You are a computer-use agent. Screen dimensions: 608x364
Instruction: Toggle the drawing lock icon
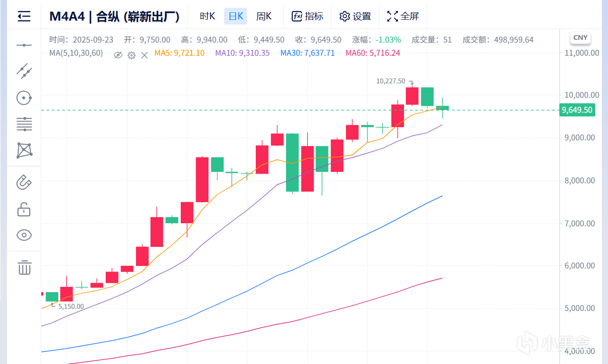coord(24,209)
